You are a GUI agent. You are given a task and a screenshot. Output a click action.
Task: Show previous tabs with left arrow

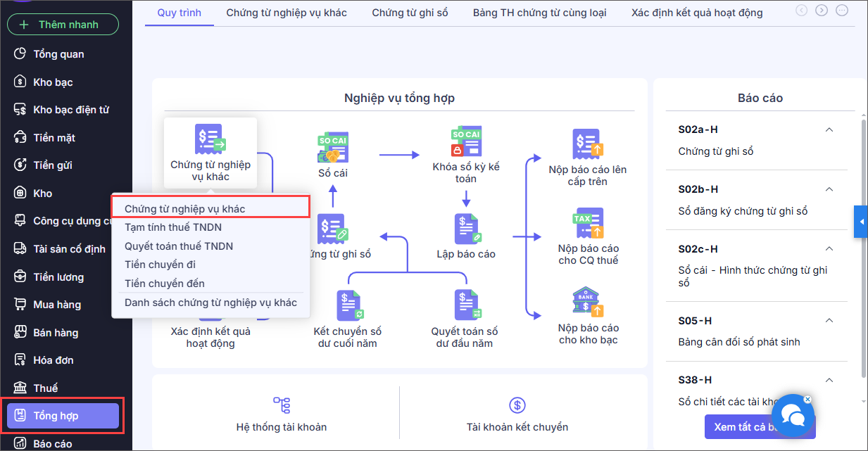tap(801, 11)
